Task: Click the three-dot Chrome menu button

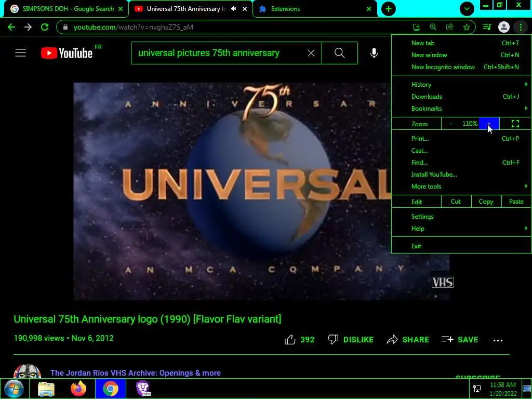Action: coord(521,27)
